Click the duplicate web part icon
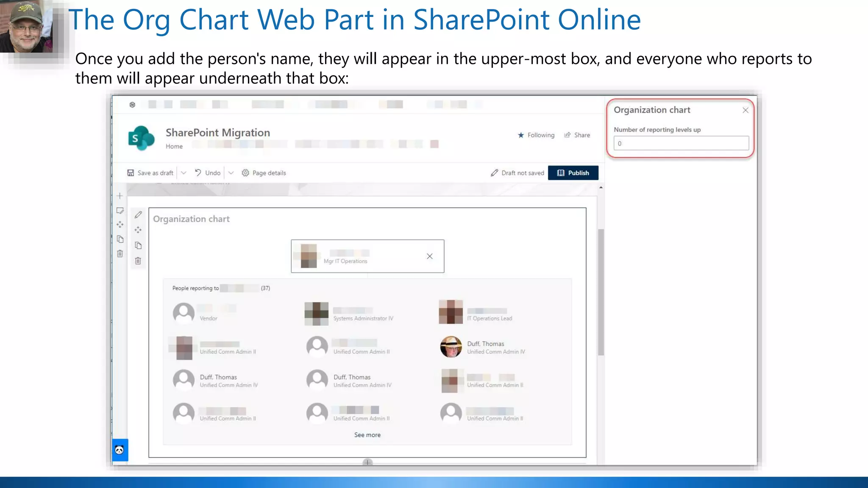Screen dimensions: 868x488 [x=138, y=245]
